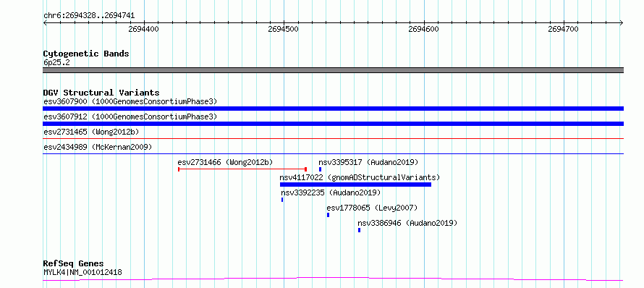The image size is (644, 288).
Task: Select the small esv1778065 variant marker
Action: pos(329,215)
